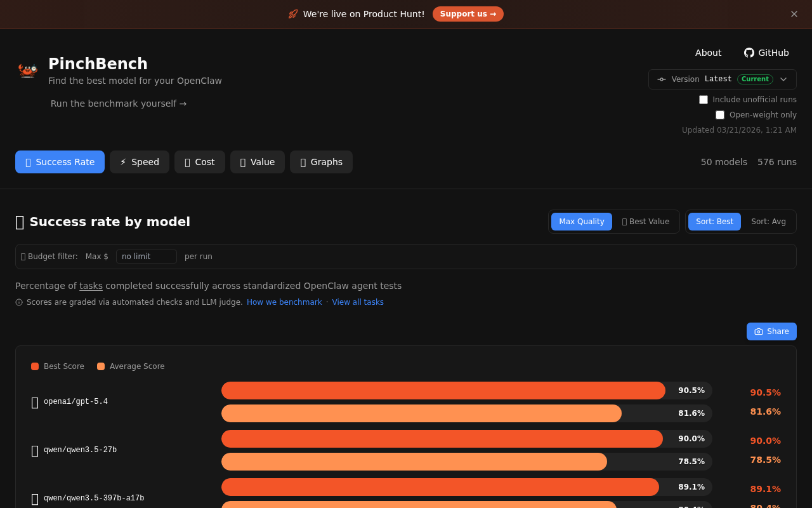This screenshot has height=508, width=812.
Task: Click the info icon beside scores note
Action: (x=19, y=302)
